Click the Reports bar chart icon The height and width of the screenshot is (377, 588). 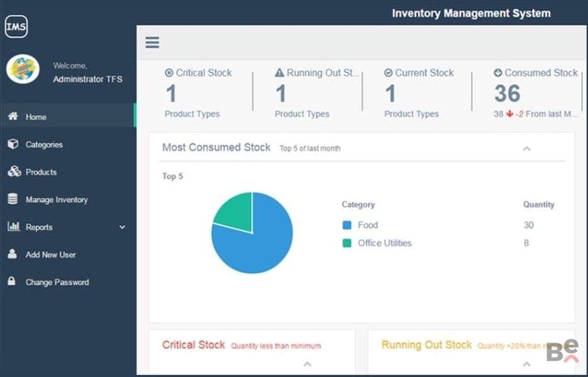pos(14,226)
